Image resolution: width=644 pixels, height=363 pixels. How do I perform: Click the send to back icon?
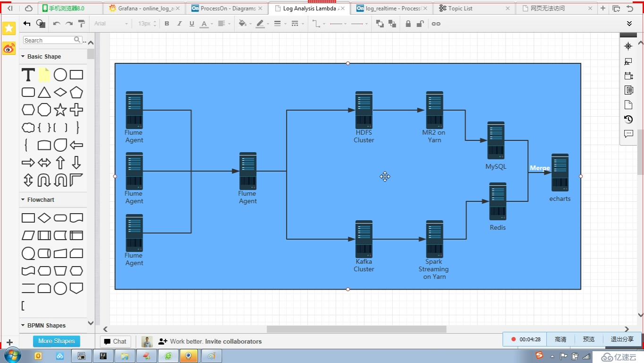point(392,24)
